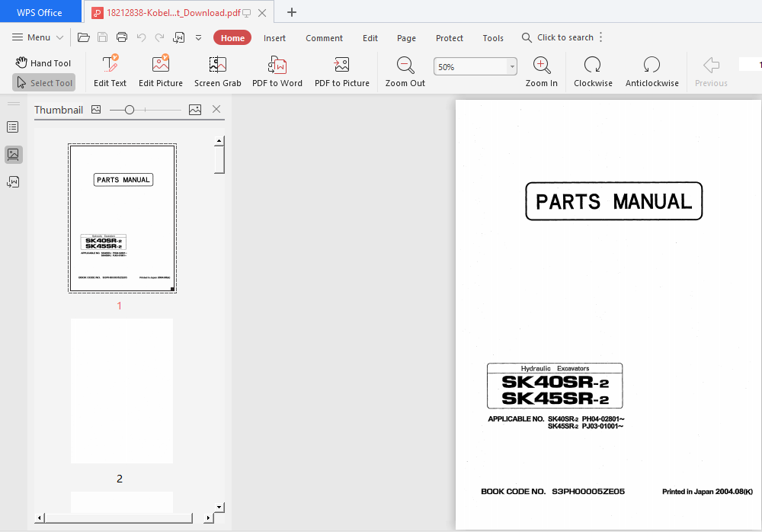Screen dimensions: 762x532
Task: Open the Comment ribbon tab
Action: coord(324,38)
